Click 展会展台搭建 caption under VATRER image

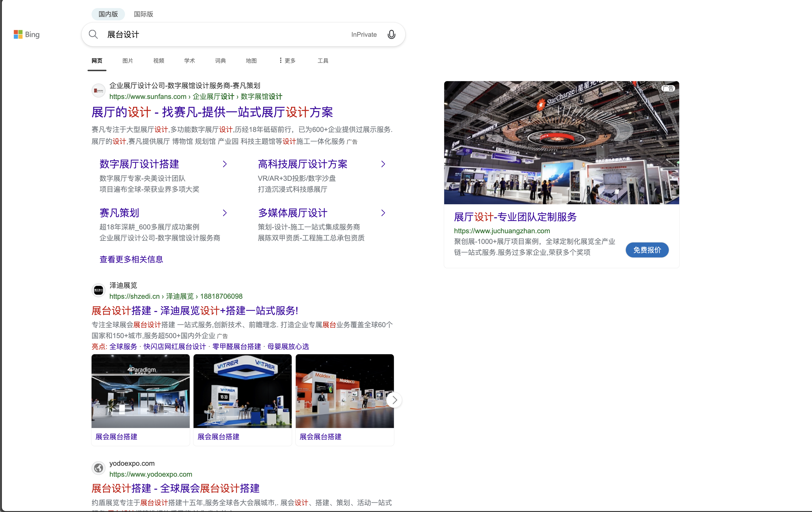[218, 437]
